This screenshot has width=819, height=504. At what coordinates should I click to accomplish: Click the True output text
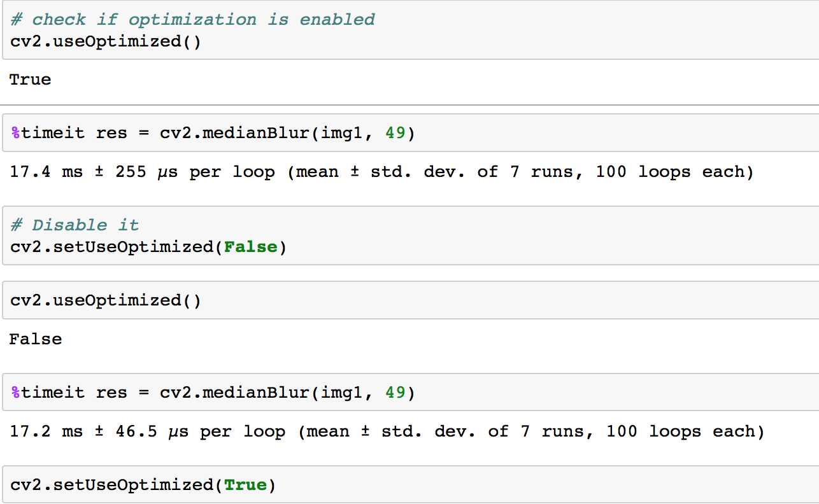(x=31, y=80)
